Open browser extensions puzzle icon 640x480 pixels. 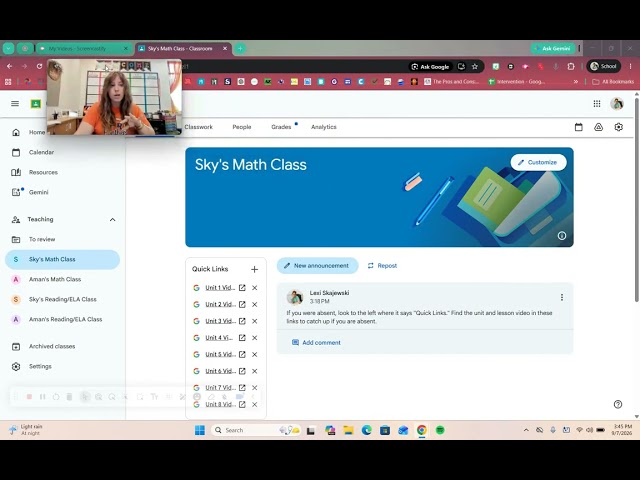click(571, 67)
